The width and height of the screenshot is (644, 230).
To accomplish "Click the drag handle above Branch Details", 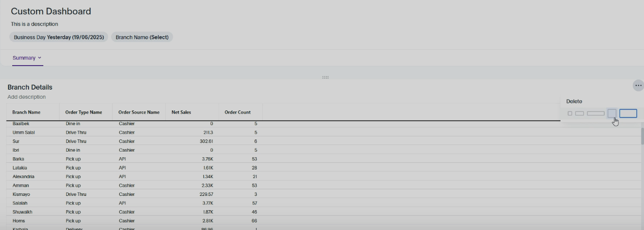I will (325, 77).
